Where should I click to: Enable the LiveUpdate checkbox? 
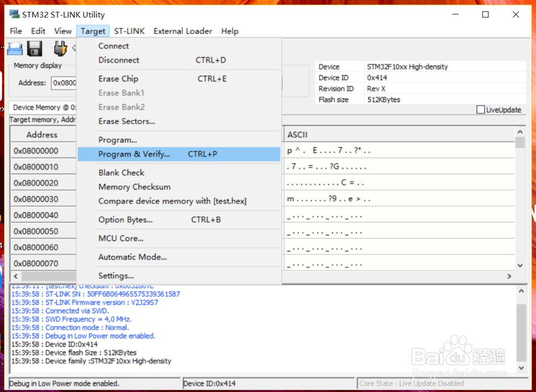(480, 110)
